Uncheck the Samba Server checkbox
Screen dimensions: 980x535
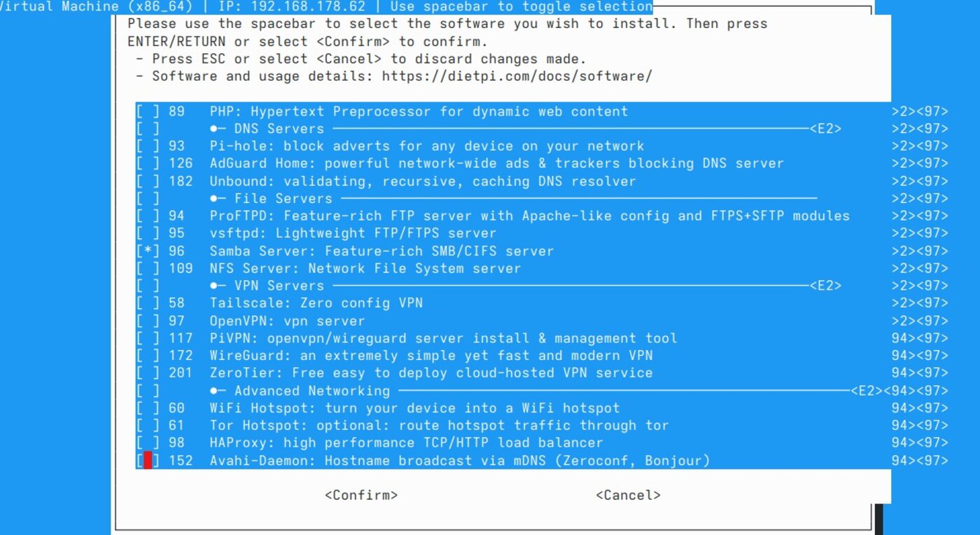(x=148, y=251)
